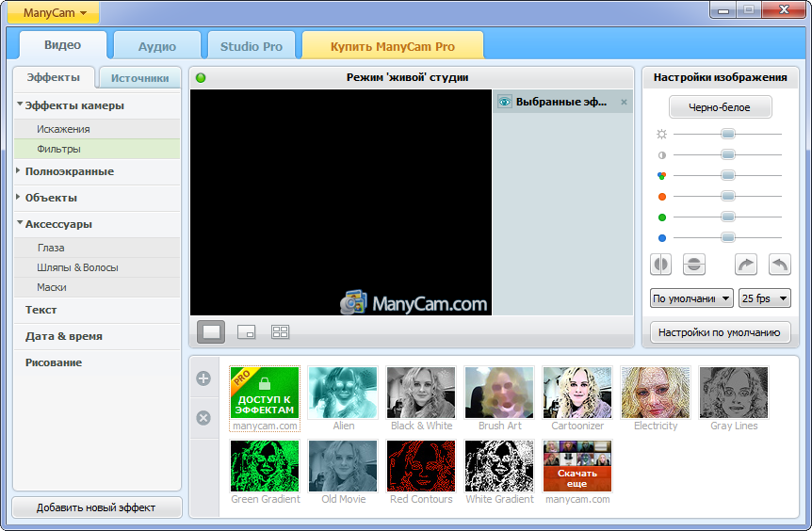Select the picture-in-picture layout icon
The width and height of the screenshot is (812, 531).
[246, 331]
